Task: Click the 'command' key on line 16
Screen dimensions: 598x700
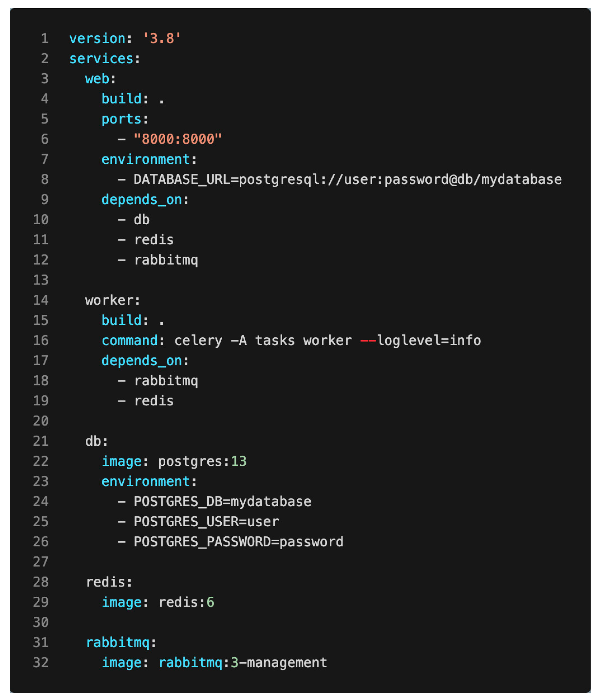Action: tap(129, 341)
